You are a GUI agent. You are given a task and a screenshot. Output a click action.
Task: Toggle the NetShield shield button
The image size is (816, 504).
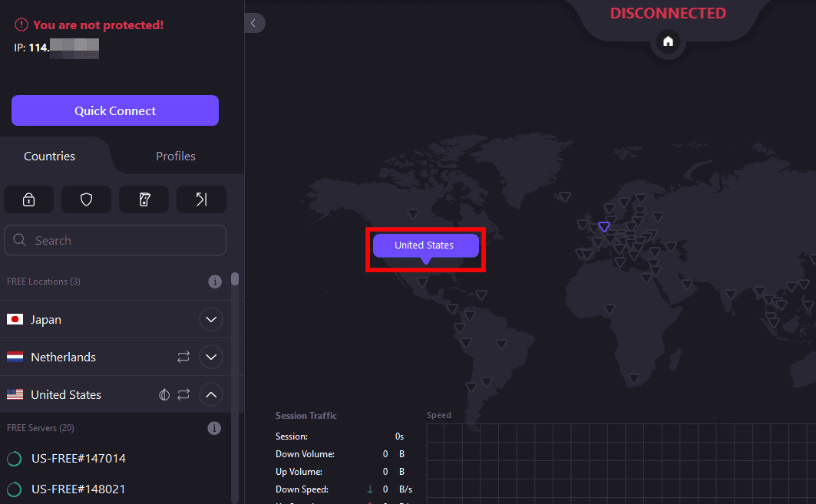[87, 199]
